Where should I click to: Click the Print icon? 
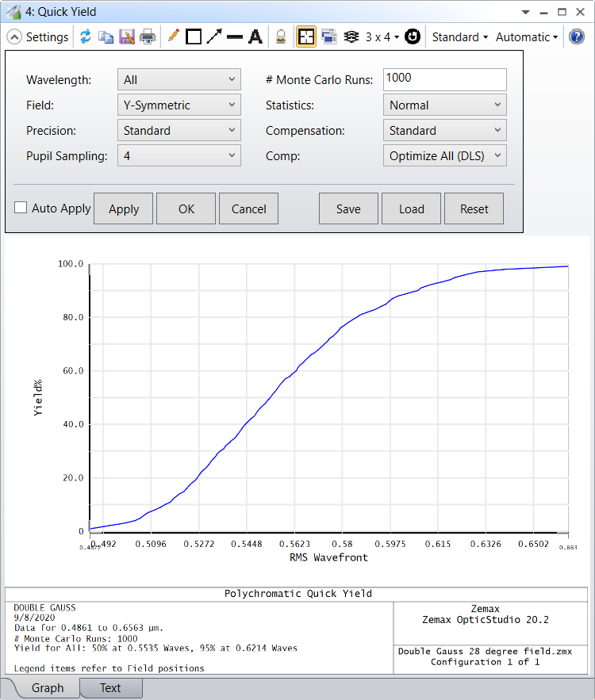pyautogui.click(x=148, y=37)
